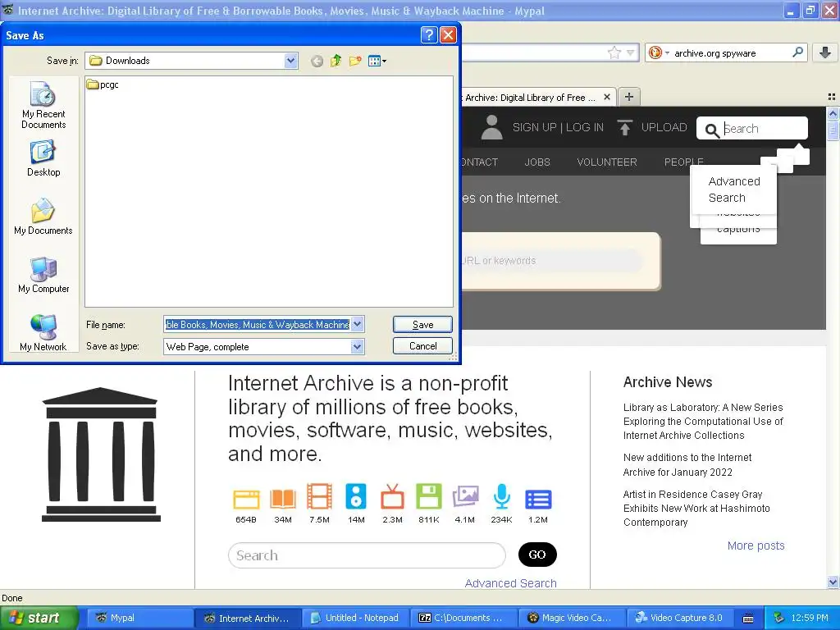Click the Cancel button in Save As
The image size is (840, 630).
click(x=422, y=345)
